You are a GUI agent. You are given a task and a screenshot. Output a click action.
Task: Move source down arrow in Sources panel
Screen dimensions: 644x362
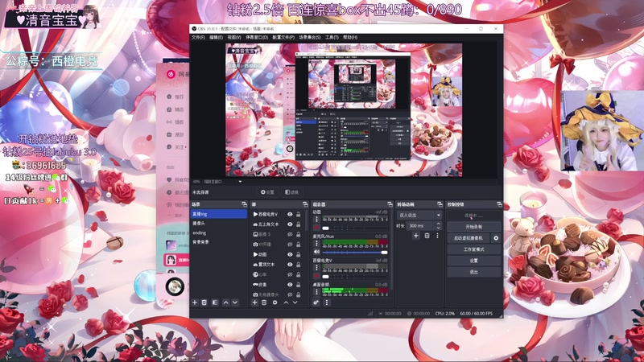click(x=295, y=302)
